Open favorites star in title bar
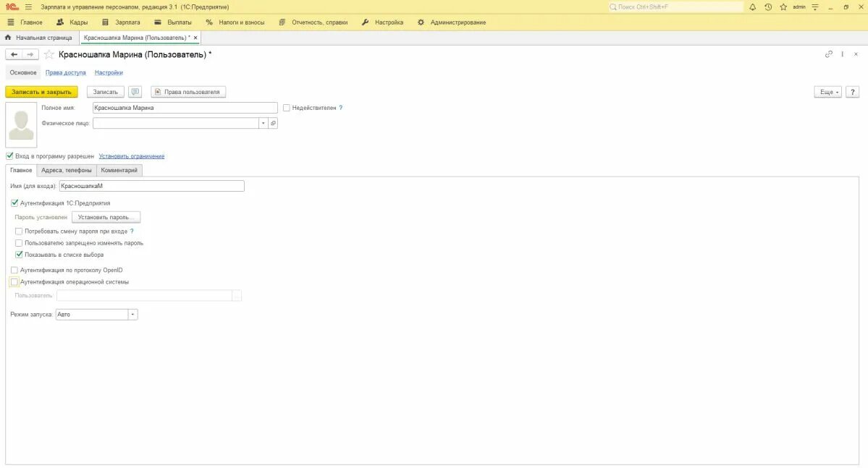This screenshot has width=868, height=468. (x=783, y=7)
